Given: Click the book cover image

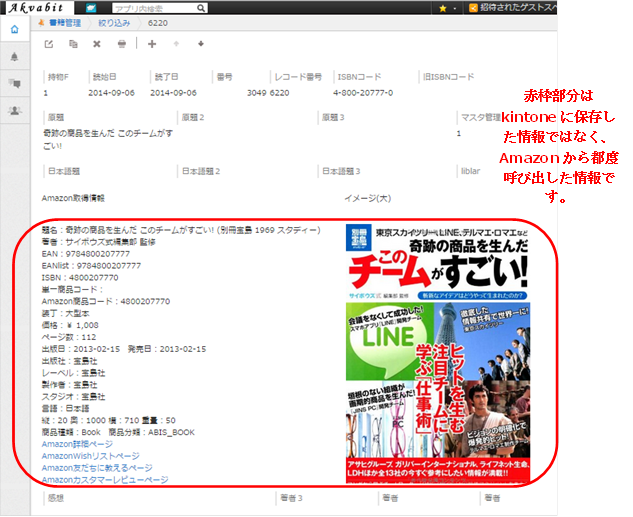Looking at the screenshot, I should [x=438, y=353].
